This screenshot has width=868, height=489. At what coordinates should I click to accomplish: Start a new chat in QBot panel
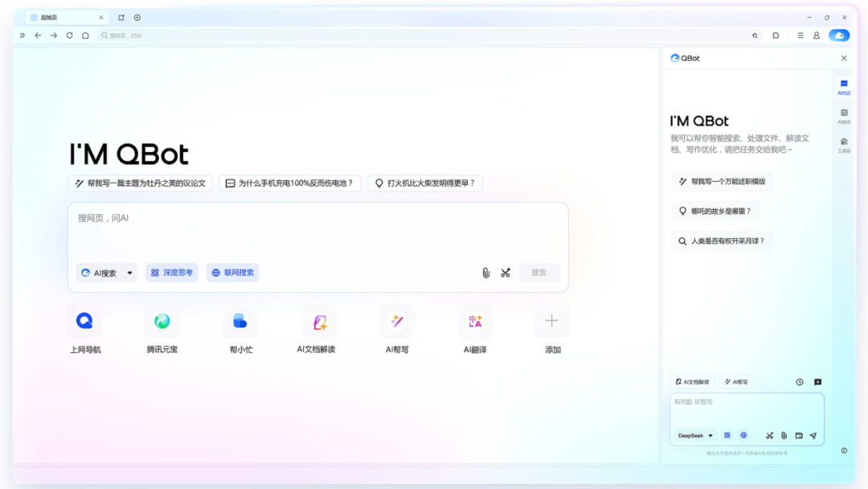817,382
